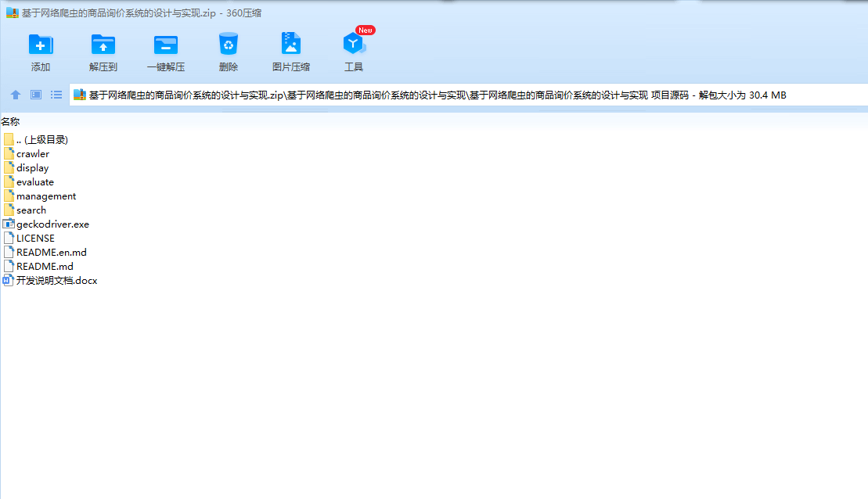Click the archive icon in path bar
This screenshot has height=499, width=868.
pyautogui.click(x=80, y=95)
